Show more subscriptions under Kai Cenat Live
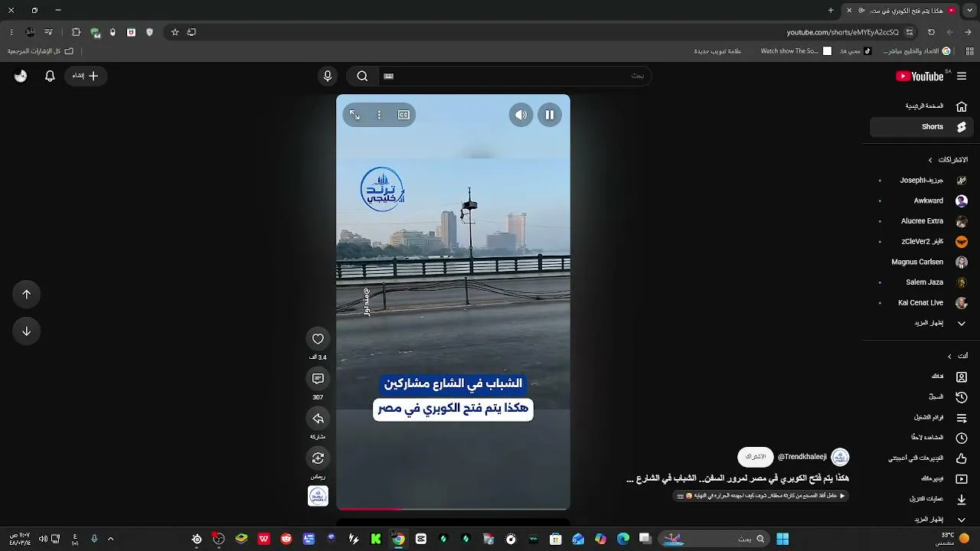 click(x=922, y=323)
